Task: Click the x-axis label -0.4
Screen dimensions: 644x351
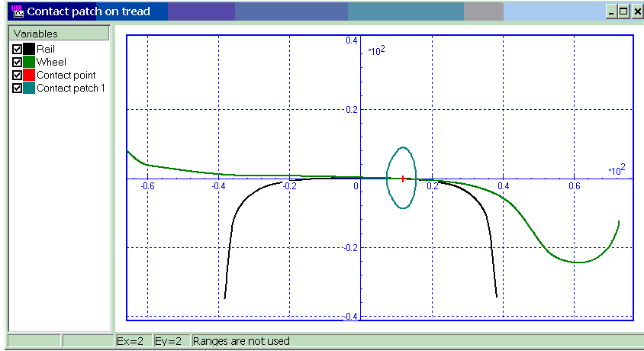Action: (x=218, y=186)
